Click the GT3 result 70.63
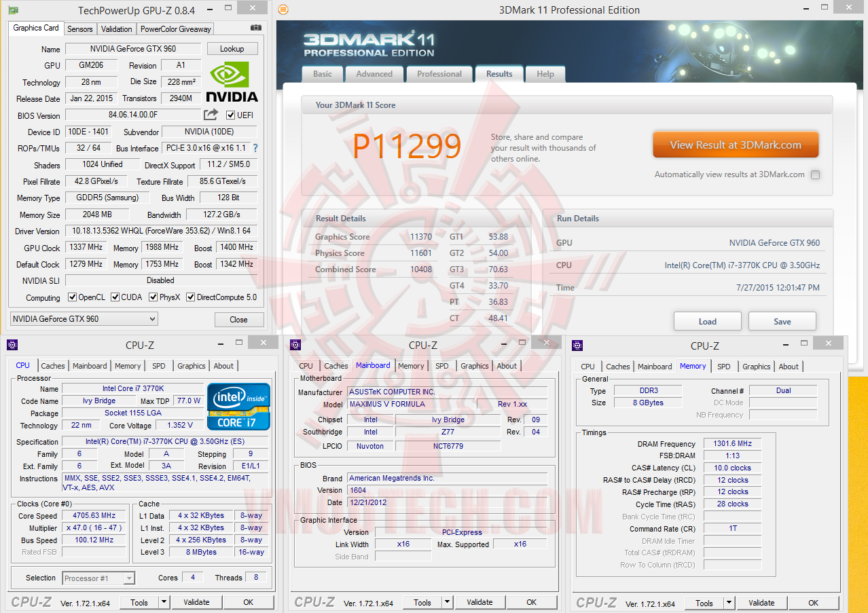The width and height of the screenshot is (868, 613). [498, 270]
